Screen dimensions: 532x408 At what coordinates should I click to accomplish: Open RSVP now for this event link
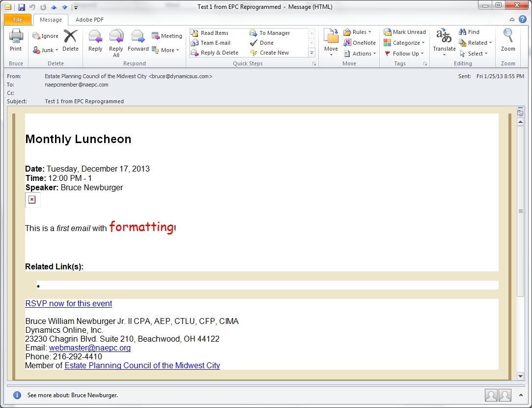click(69, 303)
